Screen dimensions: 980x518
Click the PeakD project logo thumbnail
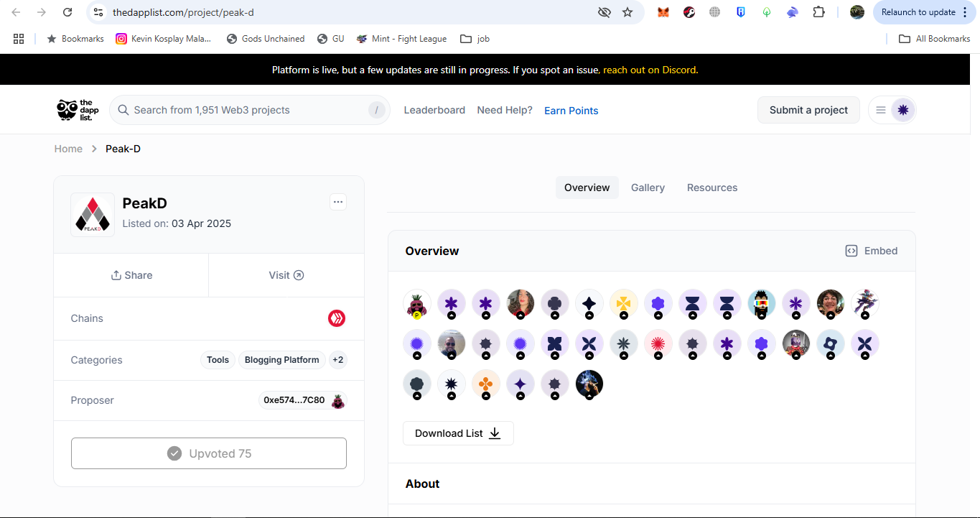[93, 214]
